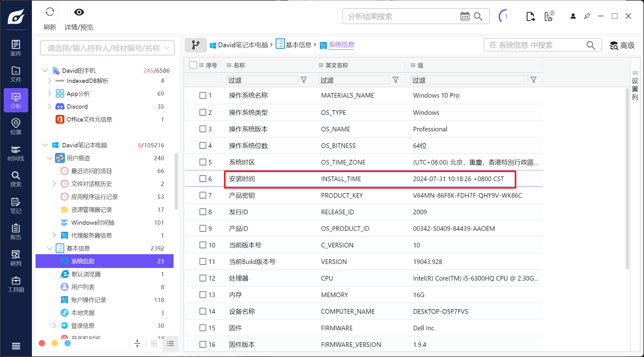Collapse the David的手机 tree node
The image size is (644, 357).
tap(45, 71)
